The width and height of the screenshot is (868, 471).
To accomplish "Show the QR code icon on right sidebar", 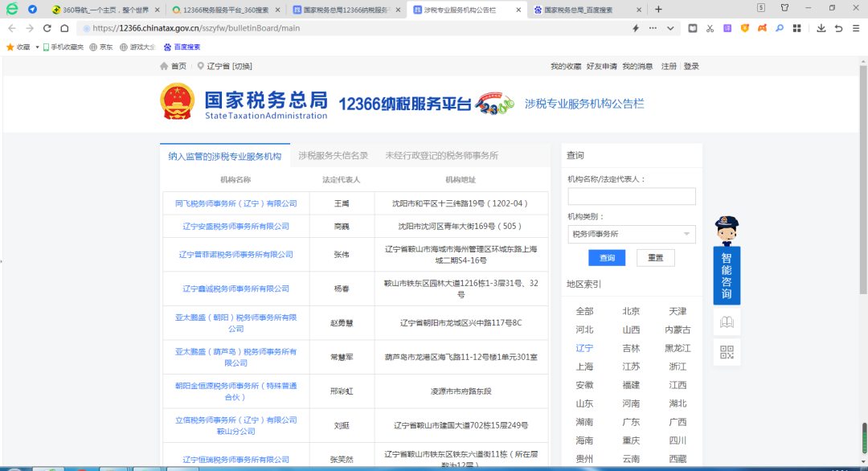I will tap(727, 352).
